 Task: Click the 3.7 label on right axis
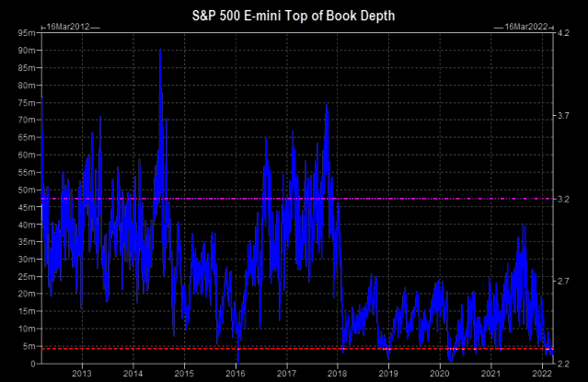point(564,116)
